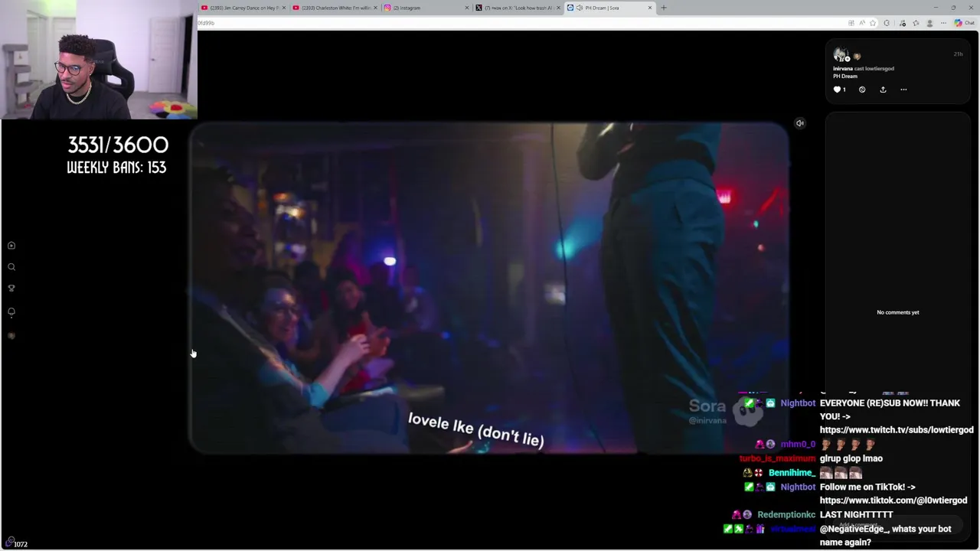Select the PH Dream | Sora tab
Image resolution: width=980 pixels, height=551 pixels.
coord(609,8)
